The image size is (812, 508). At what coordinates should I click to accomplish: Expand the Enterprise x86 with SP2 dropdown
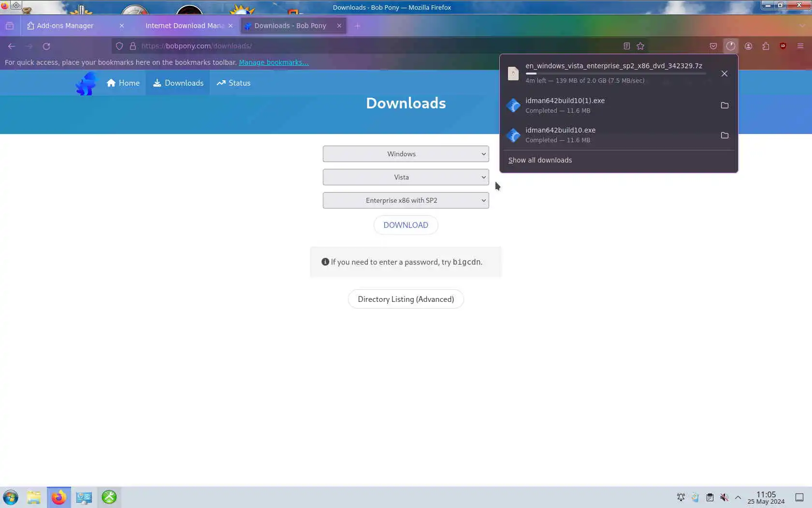(406, 200)
